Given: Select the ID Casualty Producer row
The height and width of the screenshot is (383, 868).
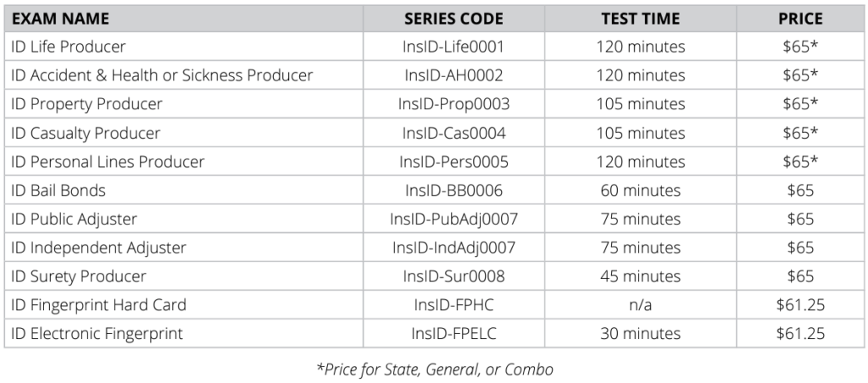Looking at the screenshot, I should coord(86,133).
